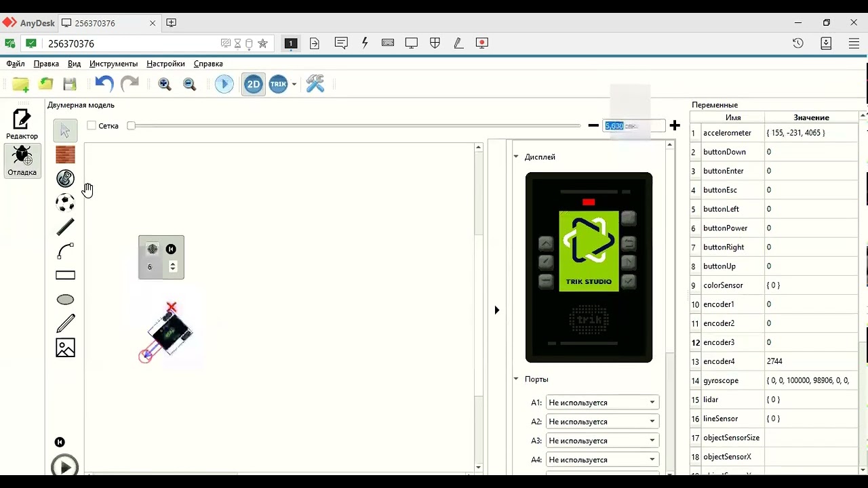Open the Вид menu

(75, 64)
